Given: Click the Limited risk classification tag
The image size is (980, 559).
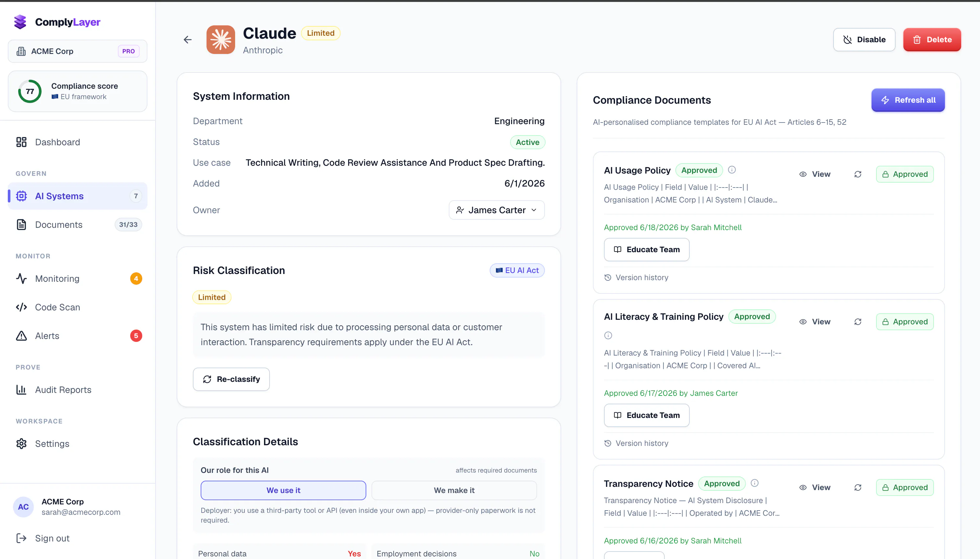Looking at the screenshot, I should (x=212, y=297).
